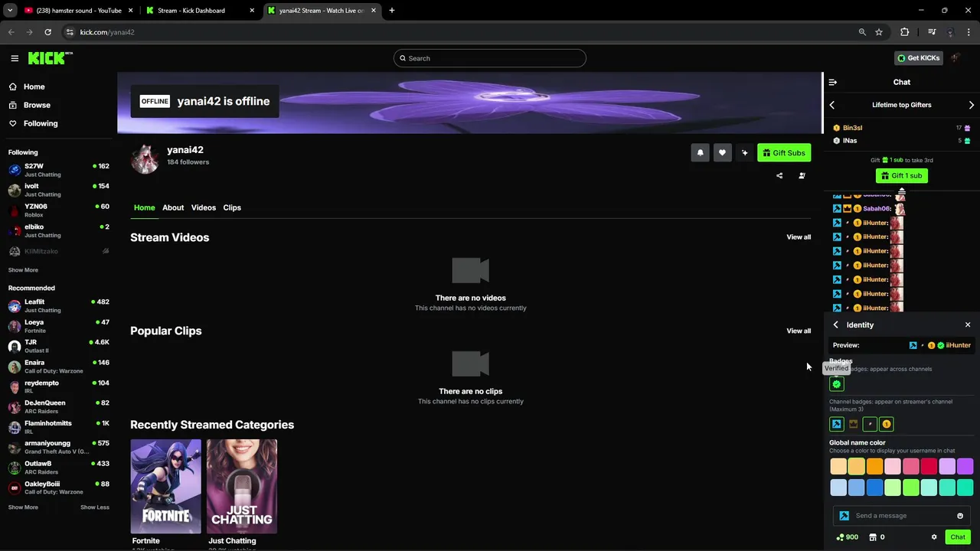Switch to the Clips tab
This screenshot has width=980, height=551.
pos(232,207)
